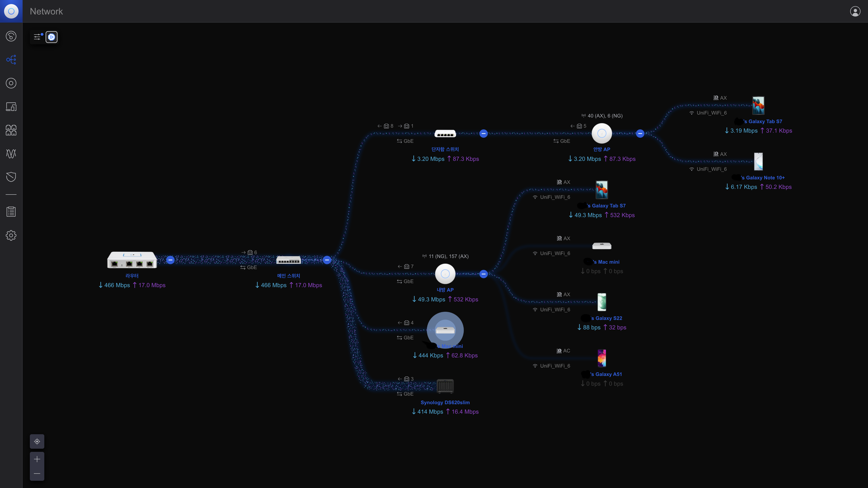Select the wireless Mac mini device icon
This screenshot has width=868, height=488.
coord(602,246)
